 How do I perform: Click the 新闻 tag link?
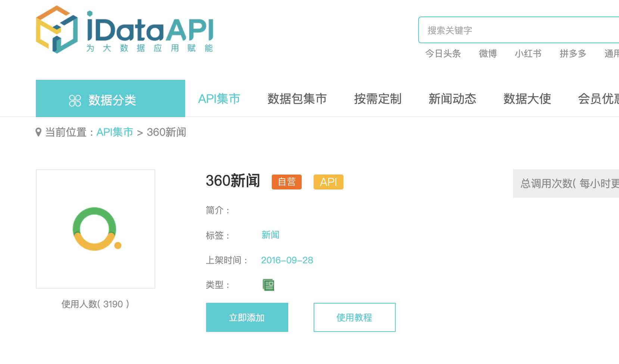click(270, 235)
